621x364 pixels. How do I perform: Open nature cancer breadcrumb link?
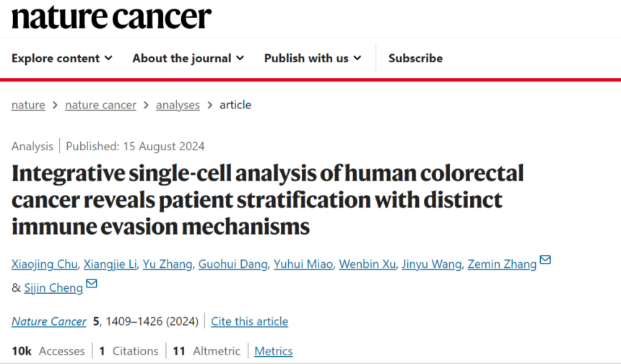tap(100, 105)
